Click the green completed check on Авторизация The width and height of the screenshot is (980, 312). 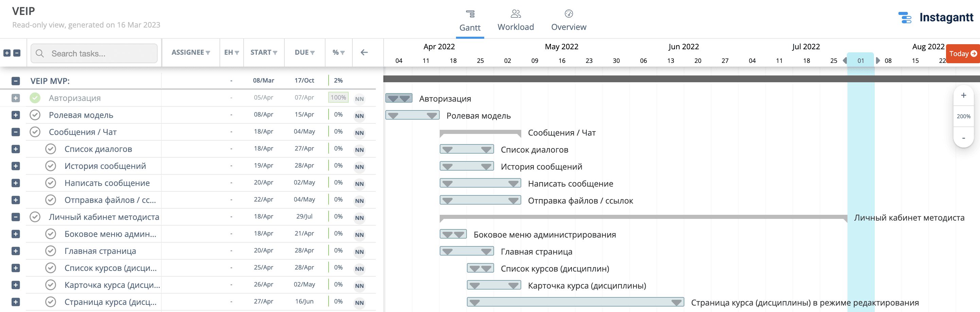pos(35,98)
